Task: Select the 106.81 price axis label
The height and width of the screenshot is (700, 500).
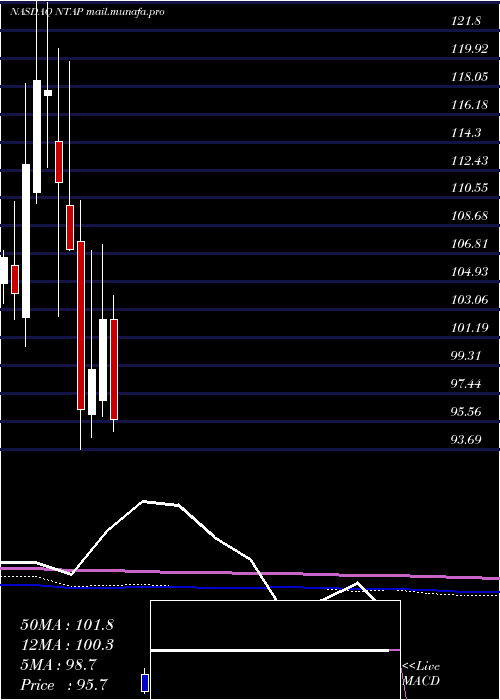Action: [470, 244]
